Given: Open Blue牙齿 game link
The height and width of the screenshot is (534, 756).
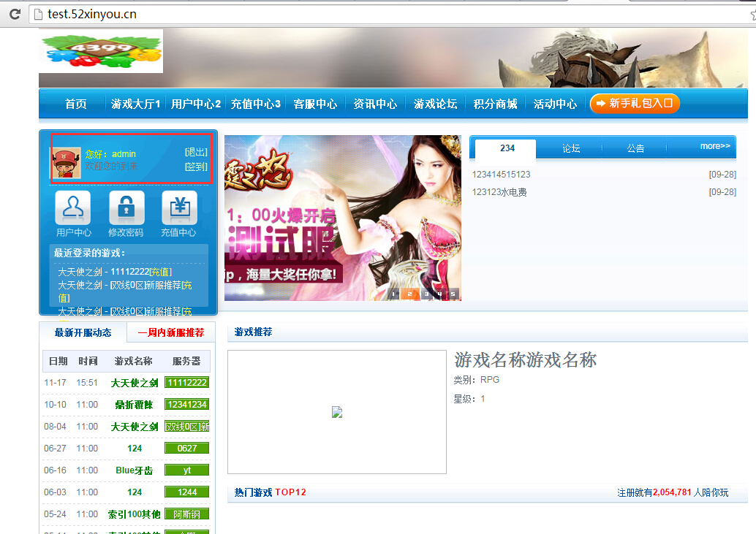Looking at the screenshot, I should pyautogui.click(x=134, y=470).
